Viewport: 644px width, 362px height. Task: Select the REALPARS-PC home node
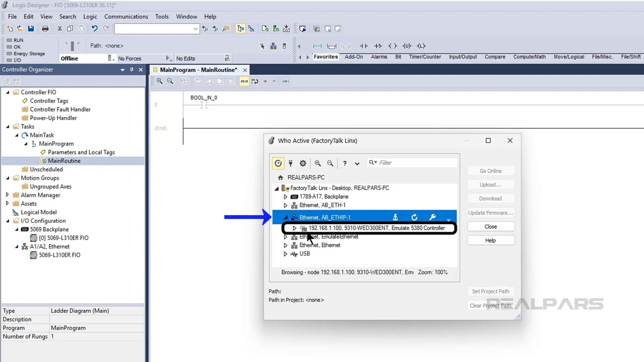306,177
